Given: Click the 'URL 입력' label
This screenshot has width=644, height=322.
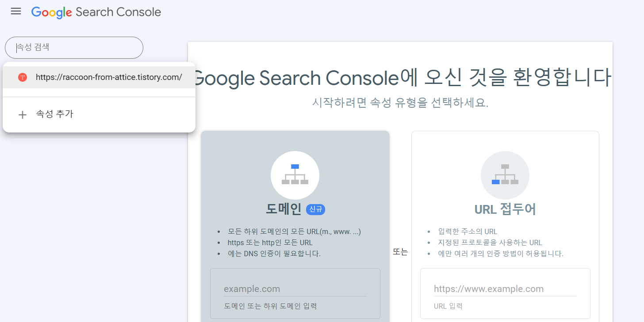Looking at the screenshot, I should click(x=448, y=306).
